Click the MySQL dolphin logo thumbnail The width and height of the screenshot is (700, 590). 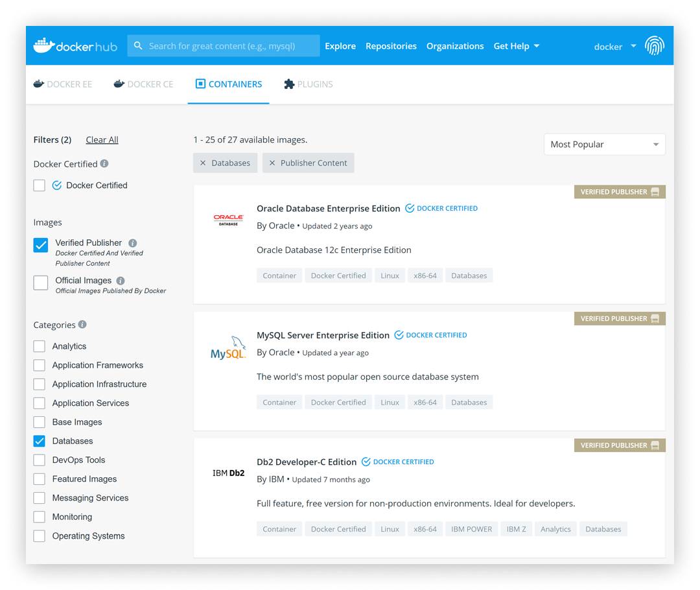click(x=229, y=348)
